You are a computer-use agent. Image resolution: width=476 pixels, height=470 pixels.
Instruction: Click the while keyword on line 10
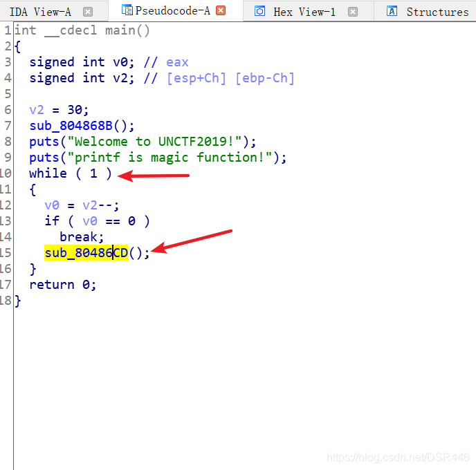point(48,173)
